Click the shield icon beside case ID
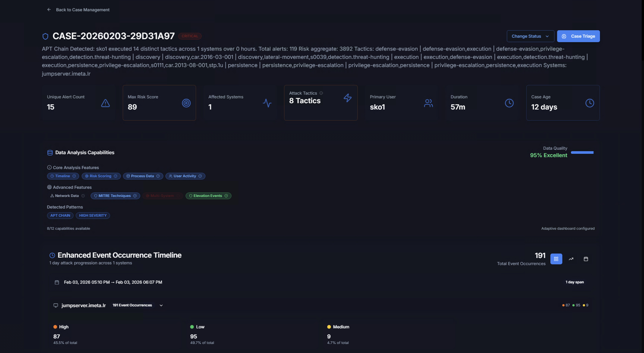The height and width of the screenshot is (353, 644). coord(45,36)
